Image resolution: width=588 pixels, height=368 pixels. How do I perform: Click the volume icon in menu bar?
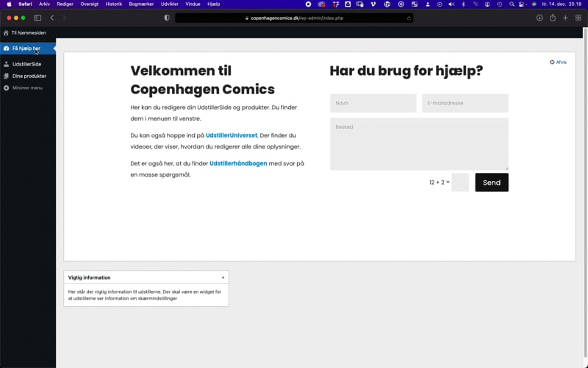click(451, 4)
